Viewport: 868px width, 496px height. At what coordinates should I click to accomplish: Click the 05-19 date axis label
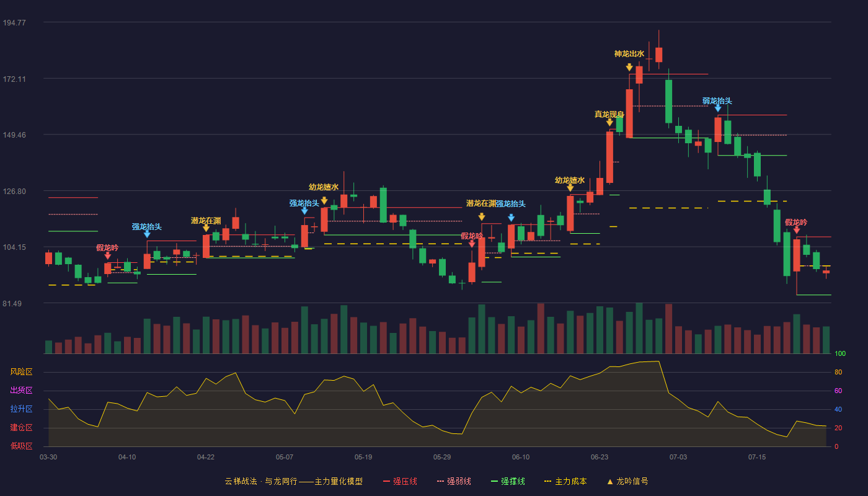pos(363,457)
